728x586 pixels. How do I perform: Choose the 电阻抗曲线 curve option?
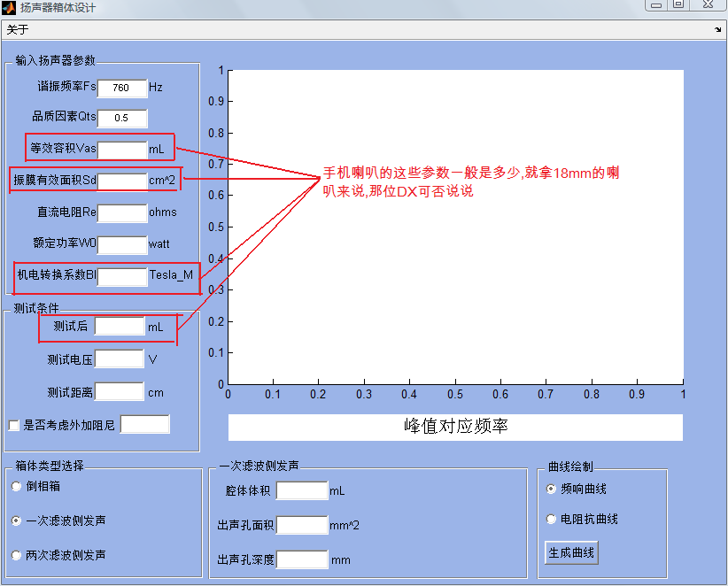(551, 520)
